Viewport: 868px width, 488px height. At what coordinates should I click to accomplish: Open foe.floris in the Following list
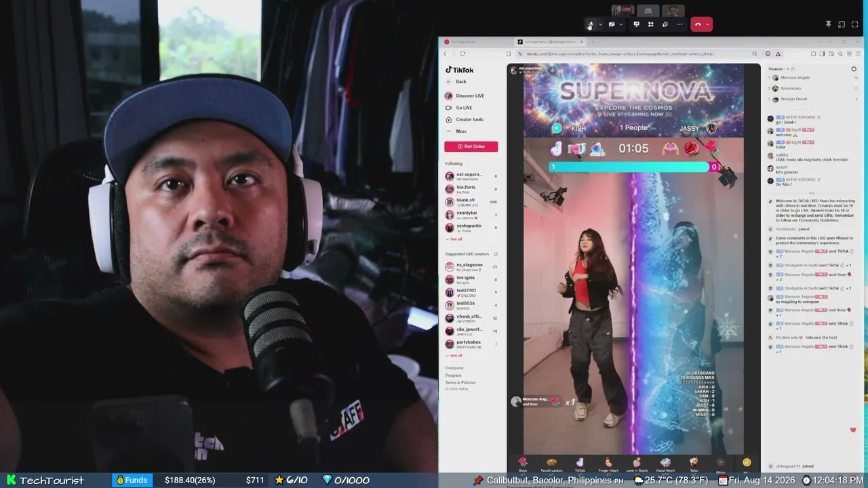point(471,189)
